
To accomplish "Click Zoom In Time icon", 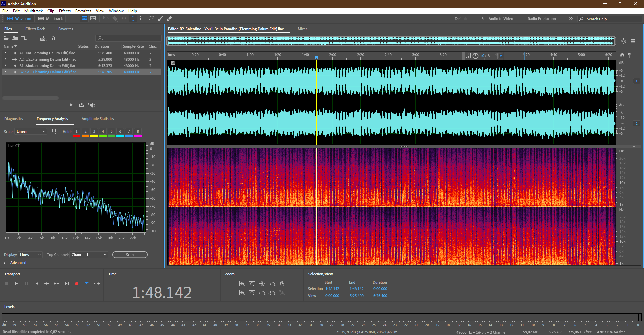I will [x=252, y=284].
